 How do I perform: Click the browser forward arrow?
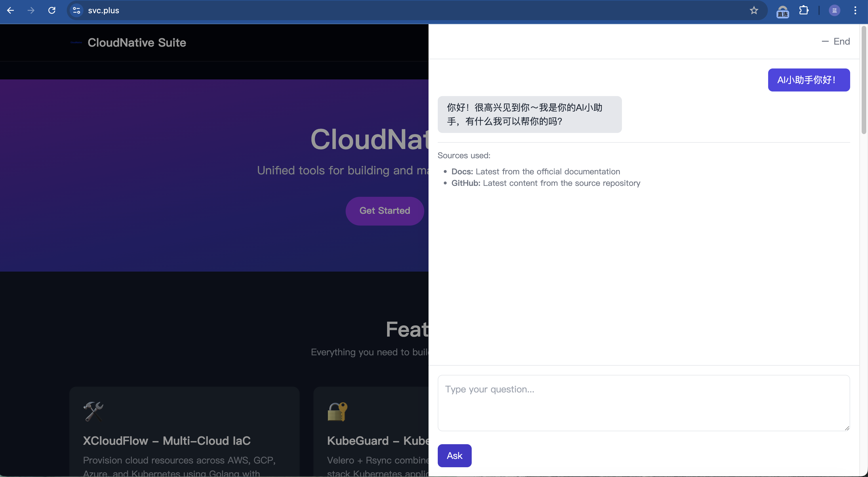pos(31,10)
